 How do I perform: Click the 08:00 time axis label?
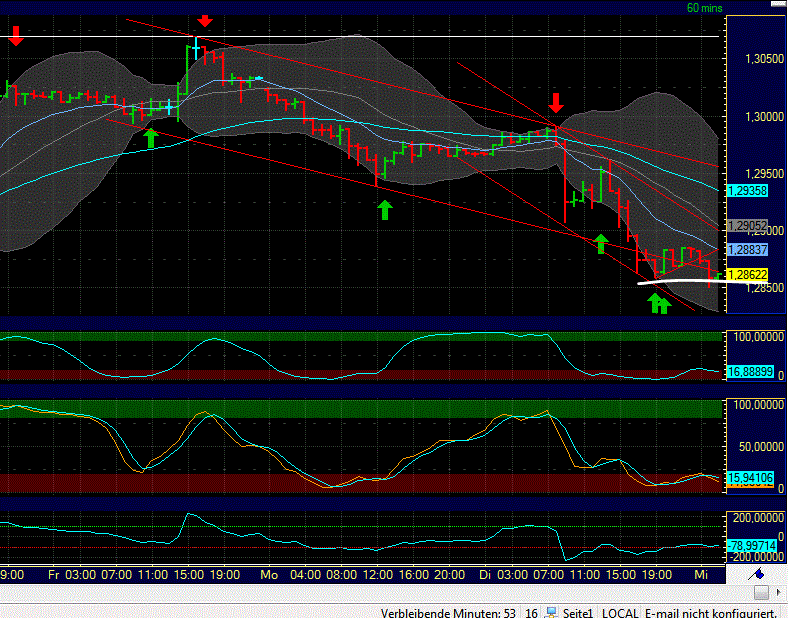pos(341,575)
